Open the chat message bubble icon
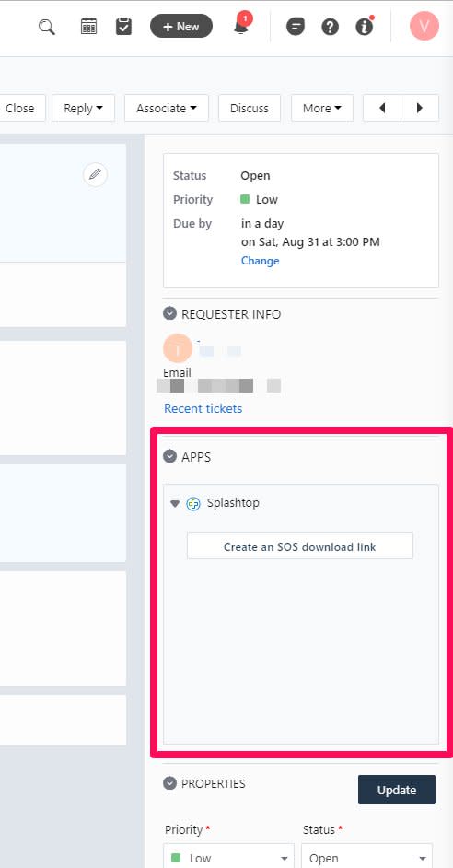Viewport: 453px width, 868px height. [296, 27]
